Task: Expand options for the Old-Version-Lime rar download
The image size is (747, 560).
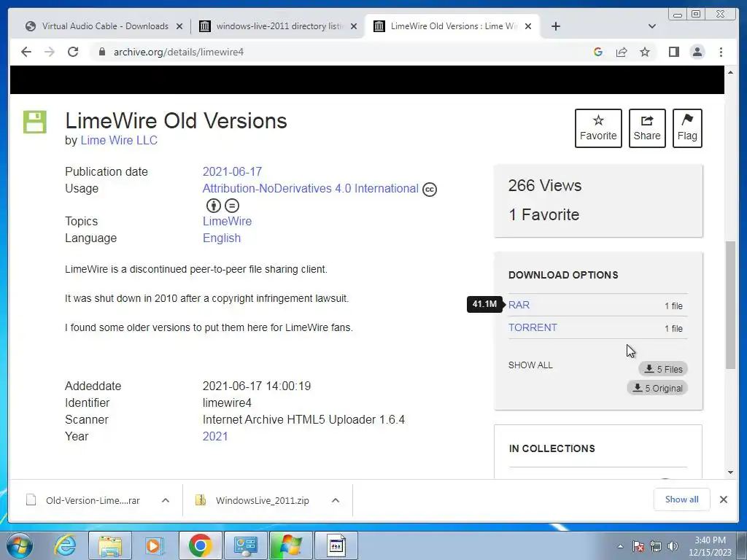Action: tap(166, 500)
